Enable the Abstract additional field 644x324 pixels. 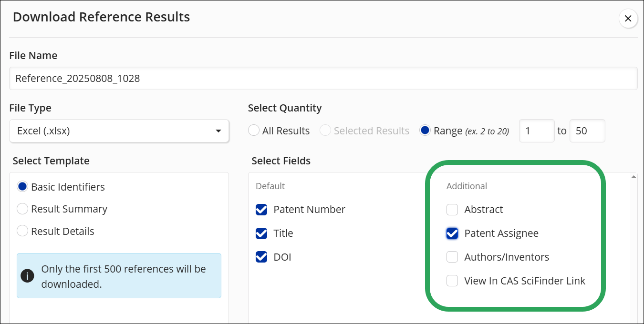click(452, 209)
